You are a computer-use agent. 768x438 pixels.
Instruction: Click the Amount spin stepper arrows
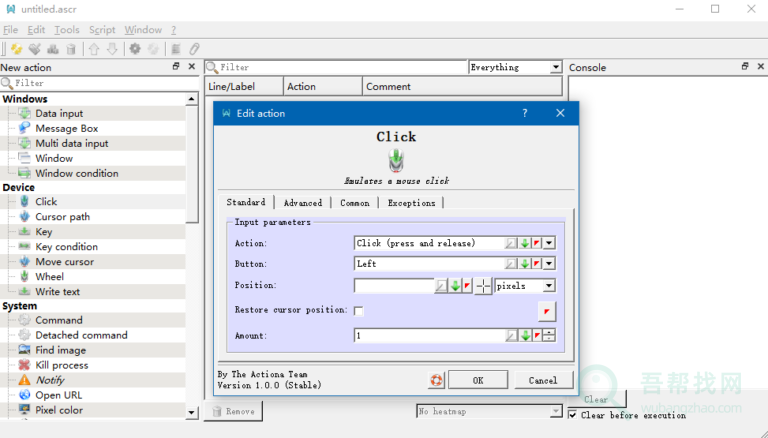549,335
